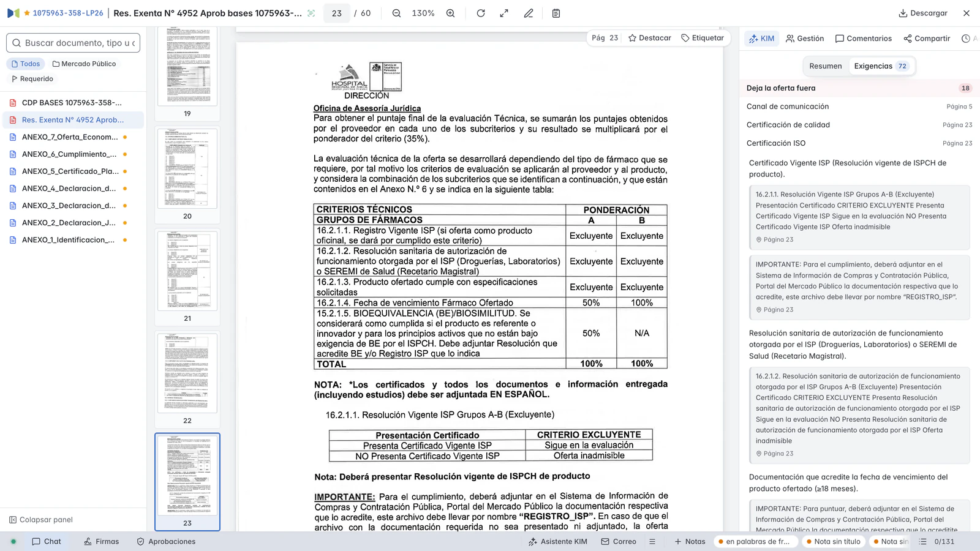Viewport: 980px width, 551px height.
Task: Open ANEXO_7_Oferta_Econom file
Action: tap(73, 137)
